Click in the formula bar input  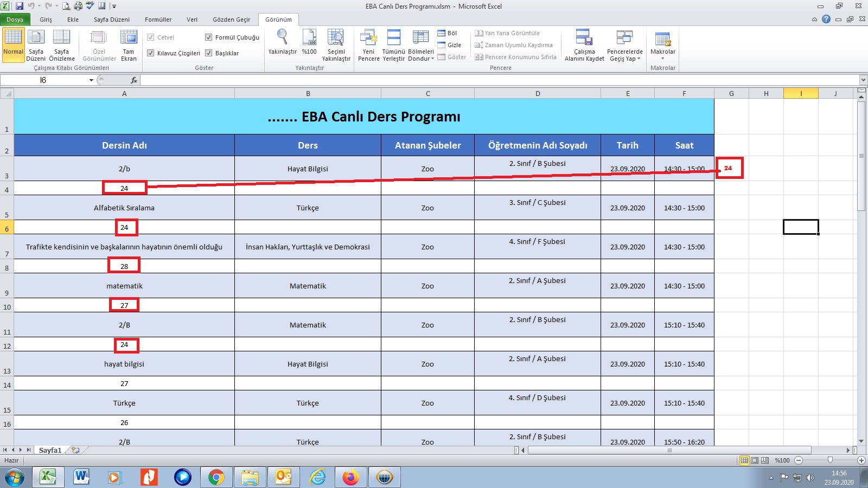coord(500,80)
